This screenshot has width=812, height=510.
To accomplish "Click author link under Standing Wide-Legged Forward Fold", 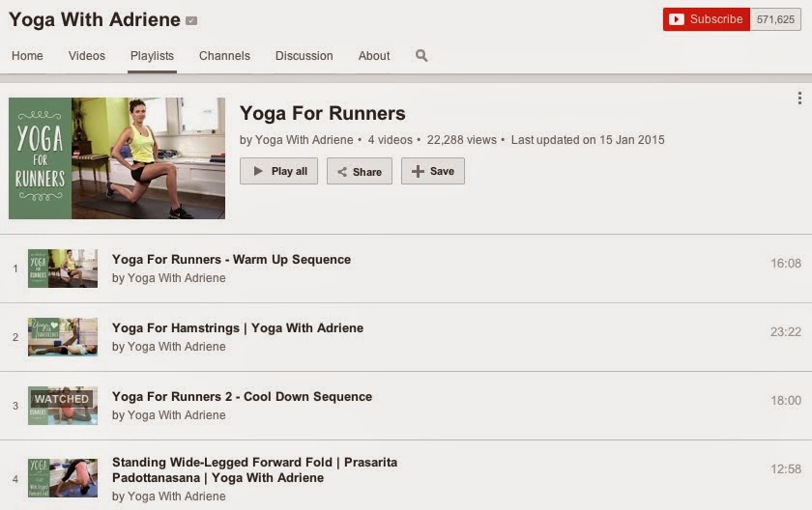I will coord(177,496).
